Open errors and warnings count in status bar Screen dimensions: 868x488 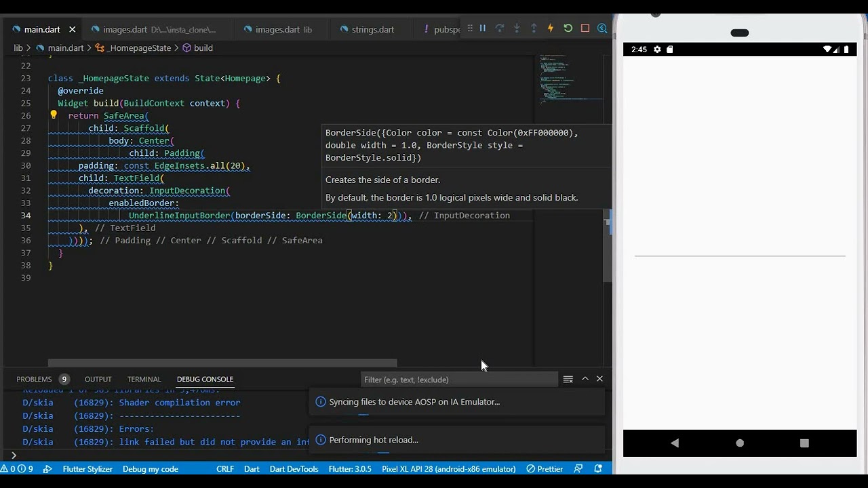coord(18,469)
